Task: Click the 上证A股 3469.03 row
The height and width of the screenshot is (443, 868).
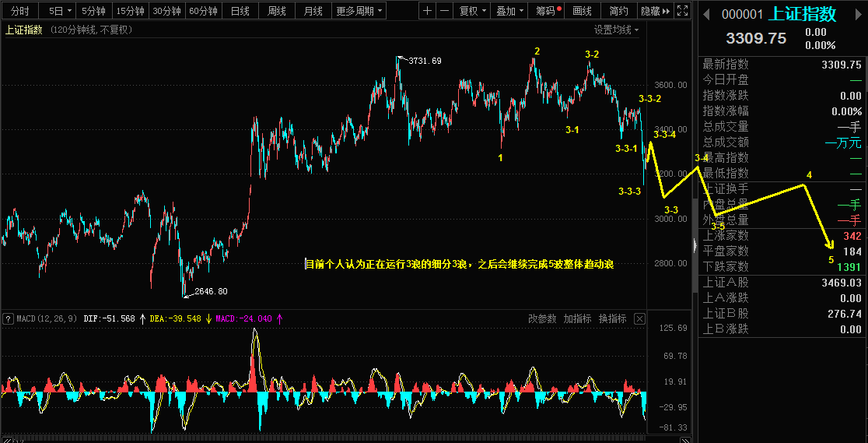Action: 782,283
